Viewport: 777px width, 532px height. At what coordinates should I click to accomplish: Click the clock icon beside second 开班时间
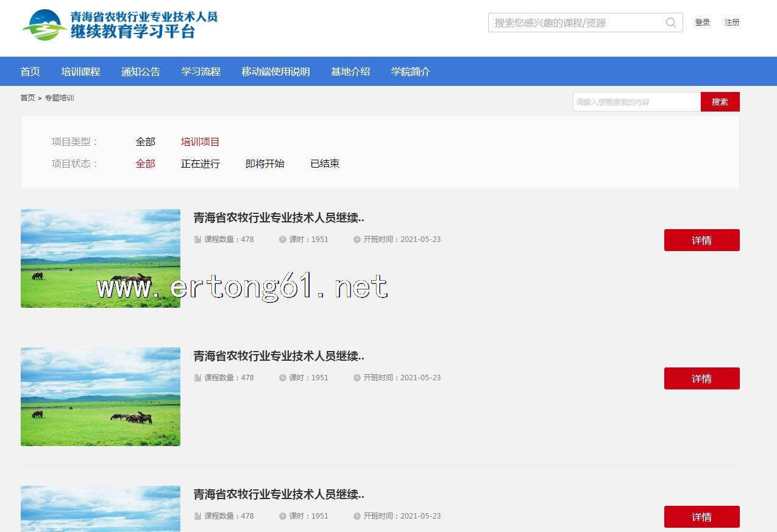click(x=357, y=378)
